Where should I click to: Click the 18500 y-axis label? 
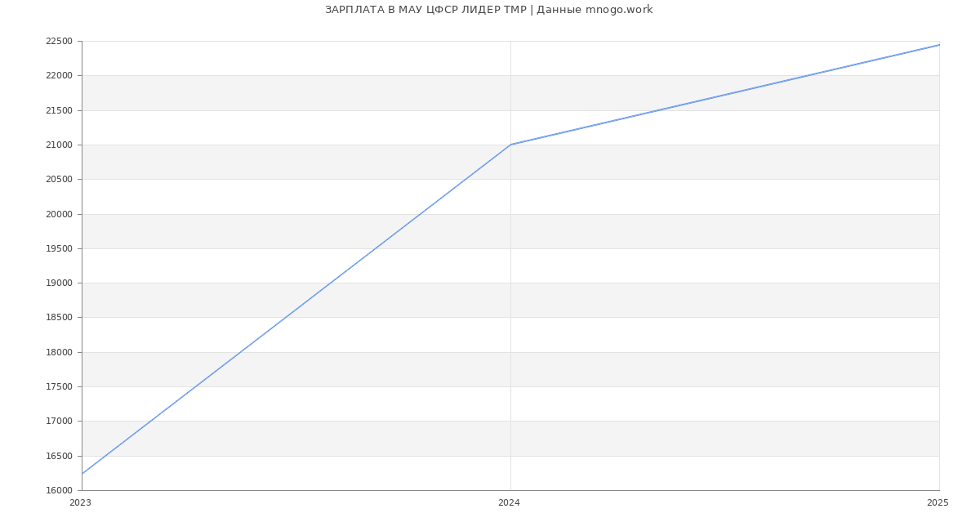pos(59,318)
